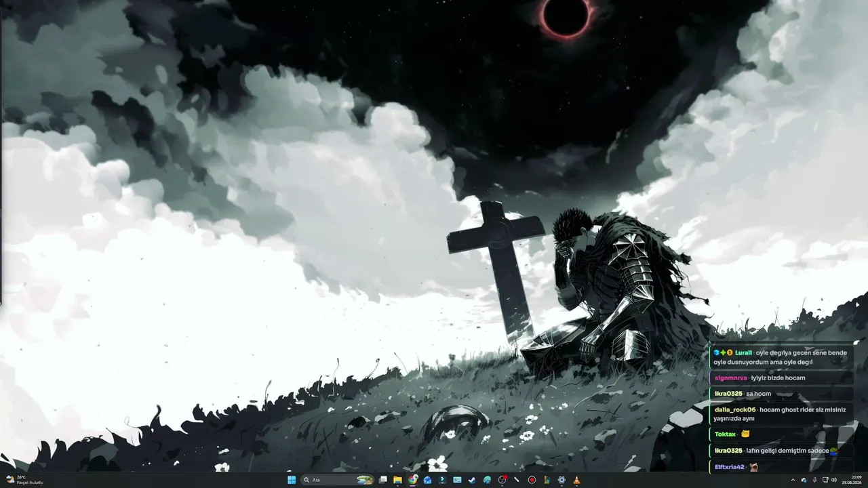
Task: Show hidden system tray icons
Action: click(x=793, y=480)
